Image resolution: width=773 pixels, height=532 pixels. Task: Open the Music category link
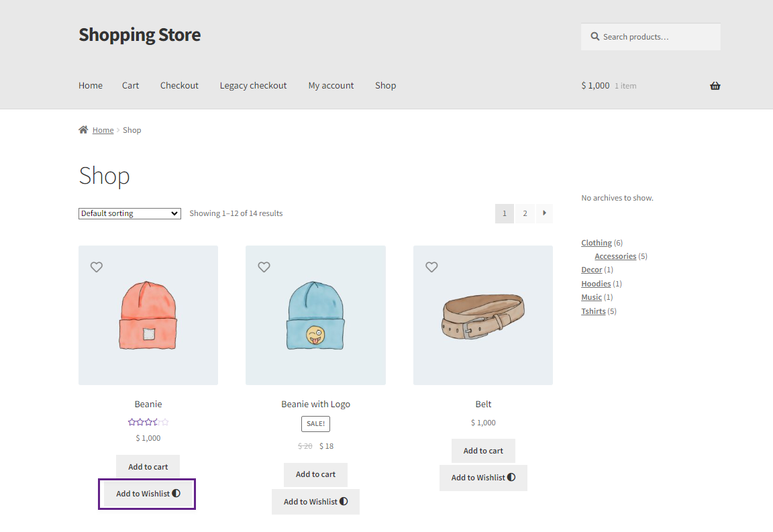click(592, 297)
